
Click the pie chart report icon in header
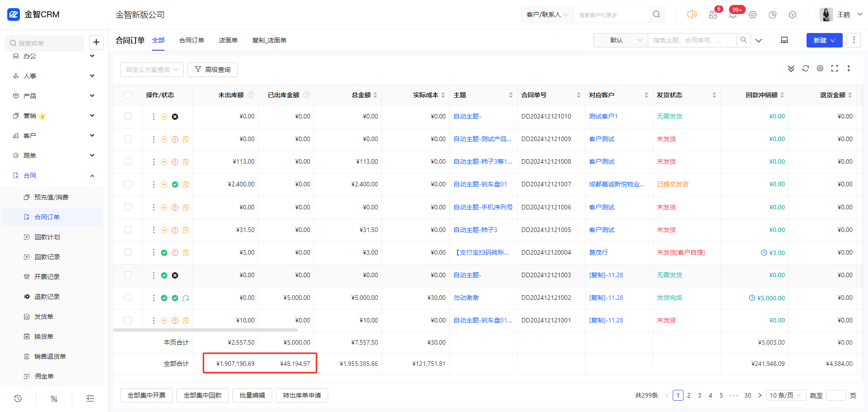773,15
